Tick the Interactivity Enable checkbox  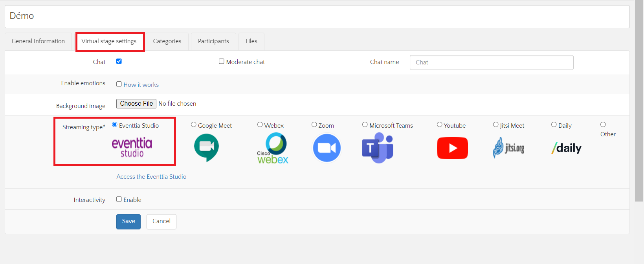pyautogui.click(x=119, y=199)
